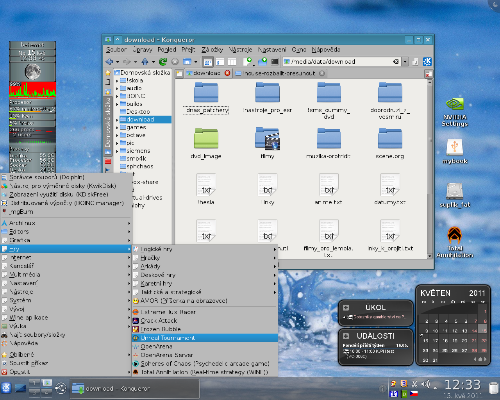Click the location bar path field
Viewport: 500px width, 400px height.
click(337, 62)
